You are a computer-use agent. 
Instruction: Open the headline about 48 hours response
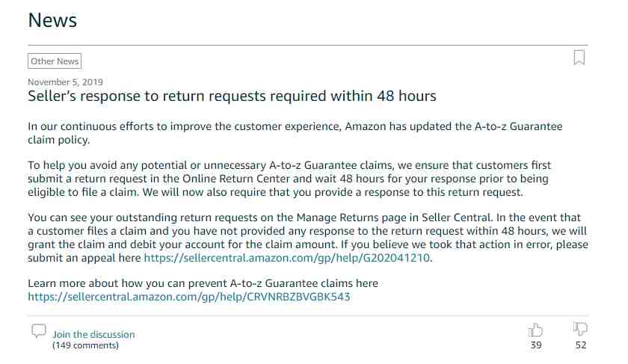(x=232, y=96)
